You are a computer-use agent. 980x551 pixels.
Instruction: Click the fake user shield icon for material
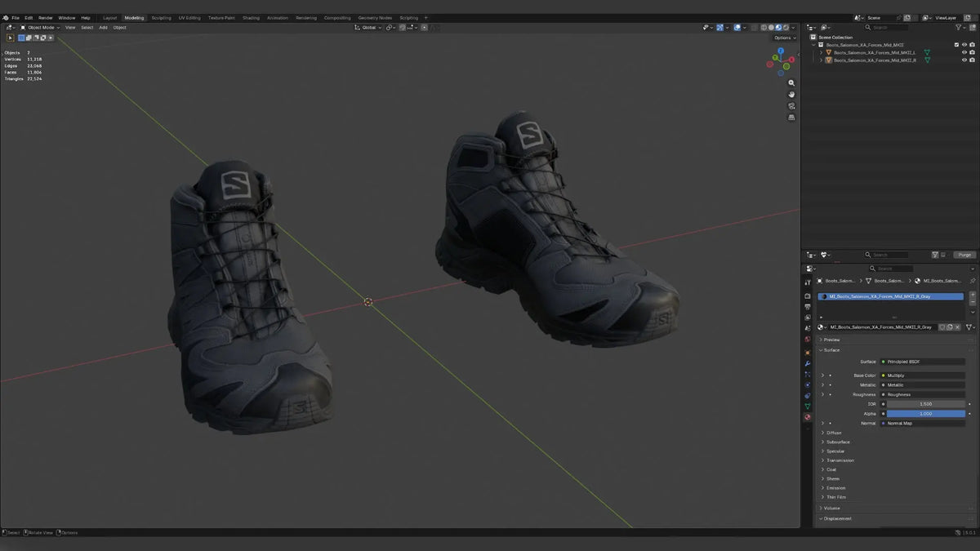942,327
